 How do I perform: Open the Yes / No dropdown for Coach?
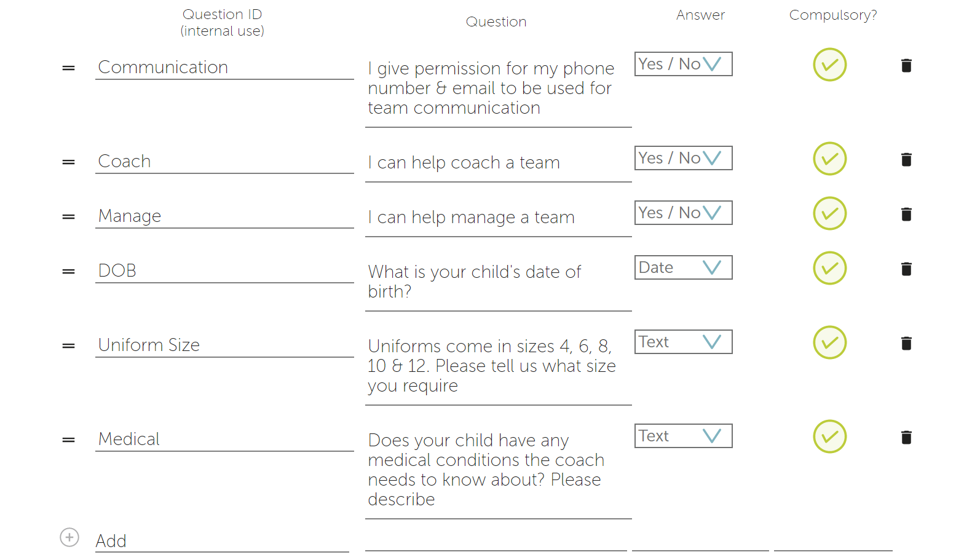pos(684,158)
